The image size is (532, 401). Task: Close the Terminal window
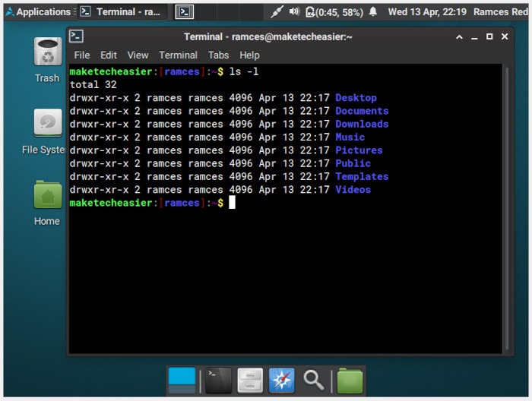[x=505, y=36]
